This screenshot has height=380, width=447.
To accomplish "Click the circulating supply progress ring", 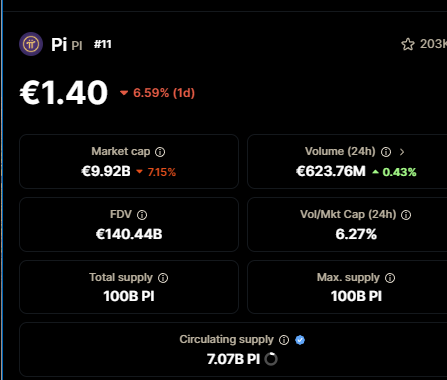I will tap(271, 359).
